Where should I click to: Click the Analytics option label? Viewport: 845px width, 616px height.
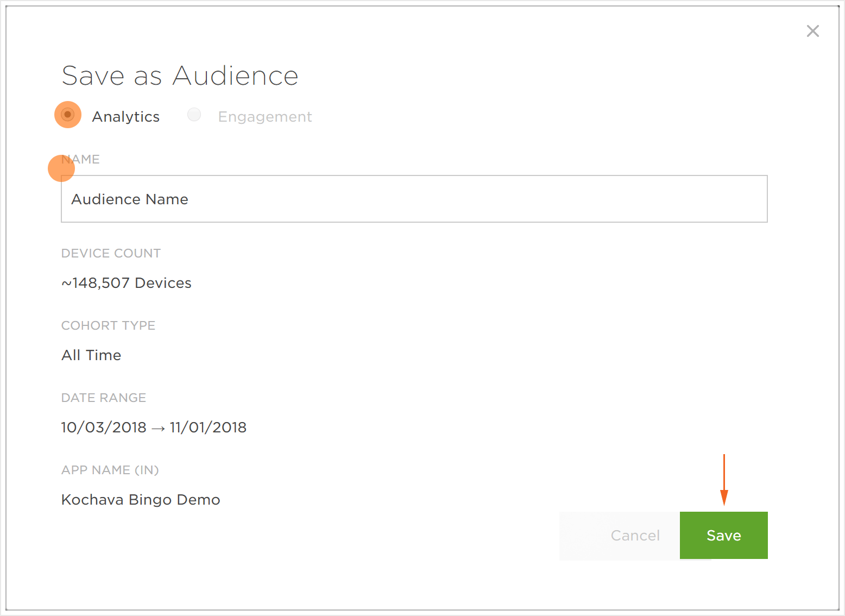coord(126,117)
